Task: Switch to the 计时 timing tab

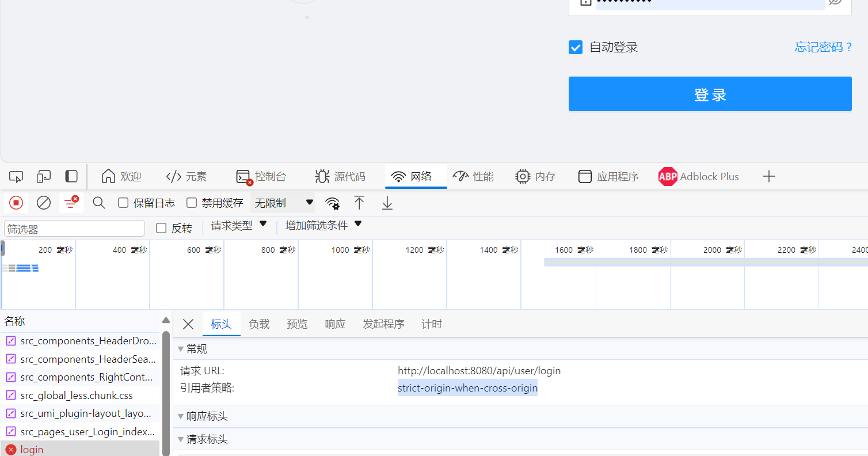Action: click(432, 324)
